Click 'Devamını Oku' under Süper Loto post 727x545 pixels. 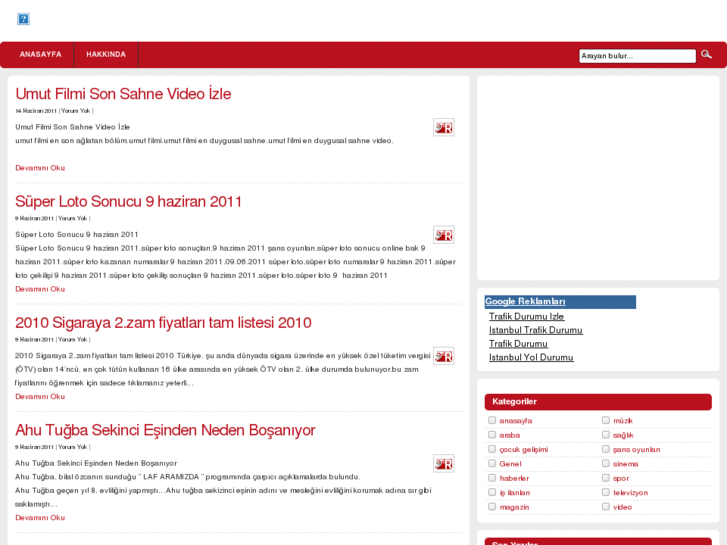[40, 289]
